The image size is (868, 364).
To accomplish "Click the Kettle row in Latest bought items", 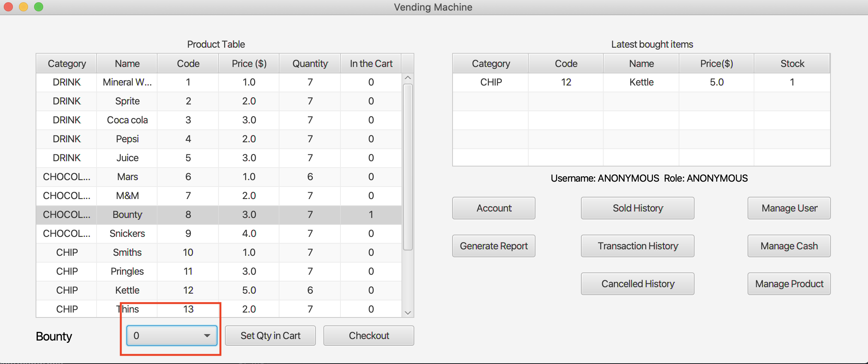I will 641,82.
